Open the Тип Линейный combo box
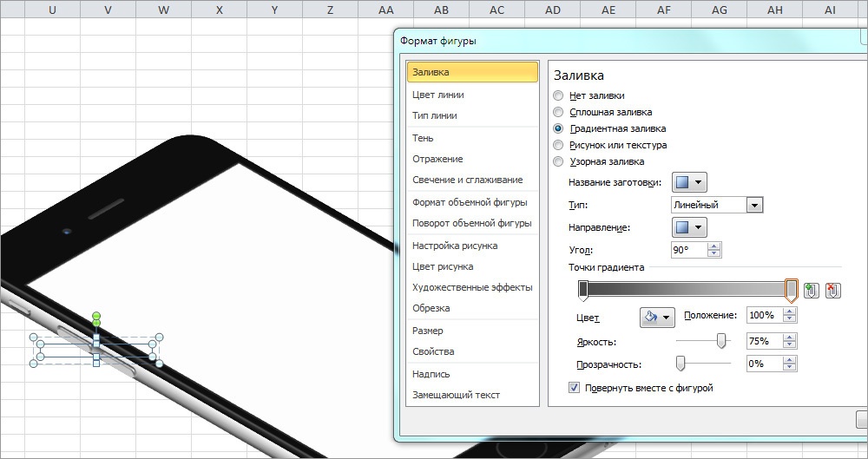The image size is (868, 459). pyautogui.click(x=717, y=205)
